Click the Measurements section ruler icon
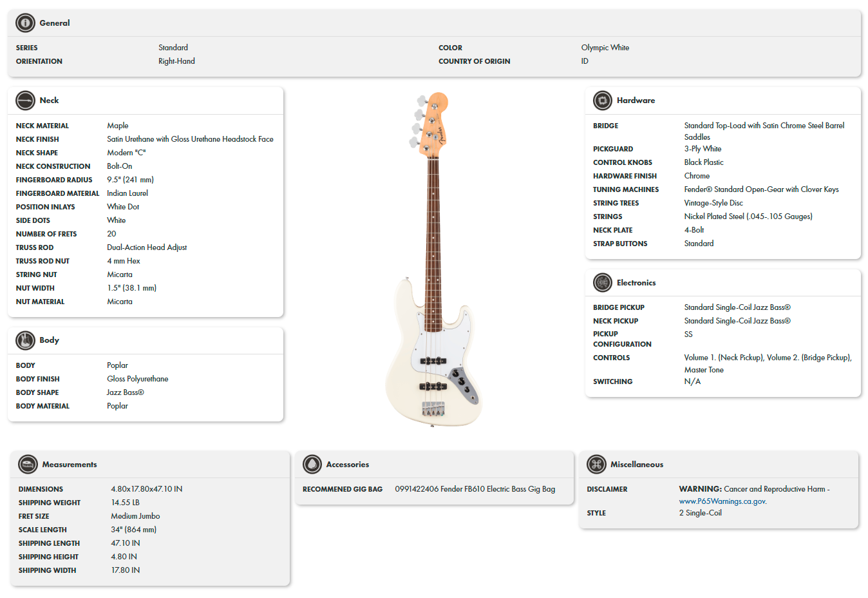 click(x=26, y=464)
